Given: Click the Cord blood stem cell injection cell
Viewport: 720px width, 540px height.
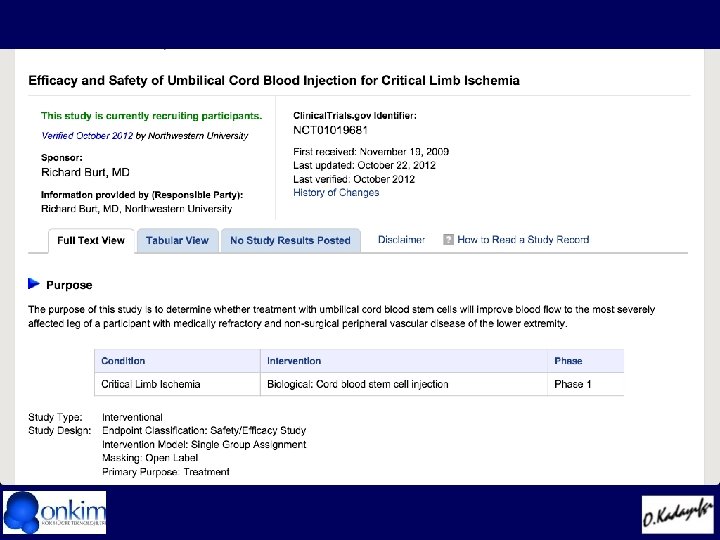Looking at the screenshot, I should coord(404,384).
